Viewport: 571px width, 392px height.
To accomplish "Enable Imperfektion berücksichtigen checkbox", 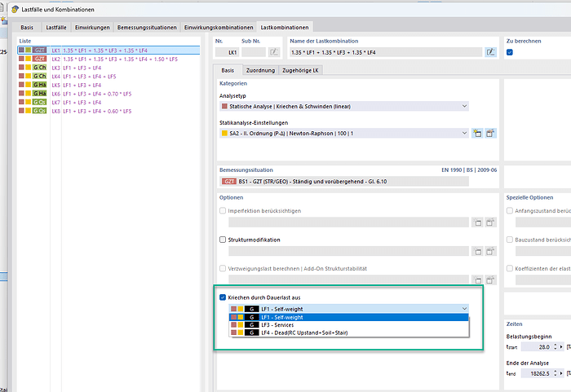I will [223, 211].
